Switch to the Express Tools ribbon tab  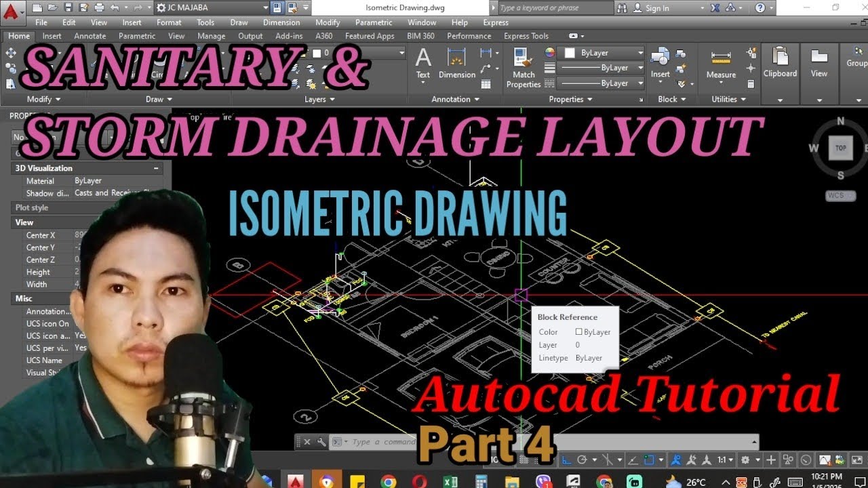pyautogui.click(x=526, y=36)
